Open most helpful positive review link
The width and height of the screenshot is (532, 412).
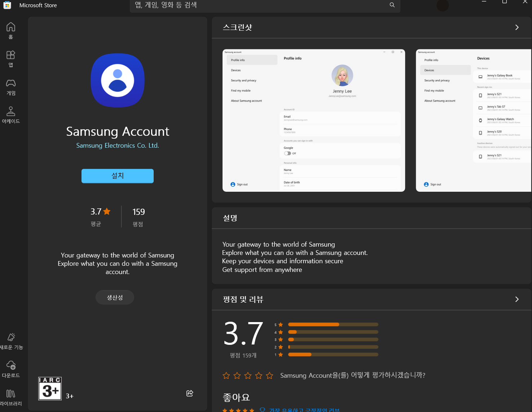[x=304, y=410]
